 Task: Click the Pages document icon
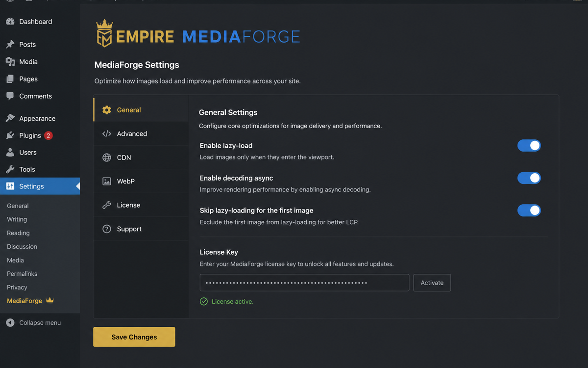[10, 79]
